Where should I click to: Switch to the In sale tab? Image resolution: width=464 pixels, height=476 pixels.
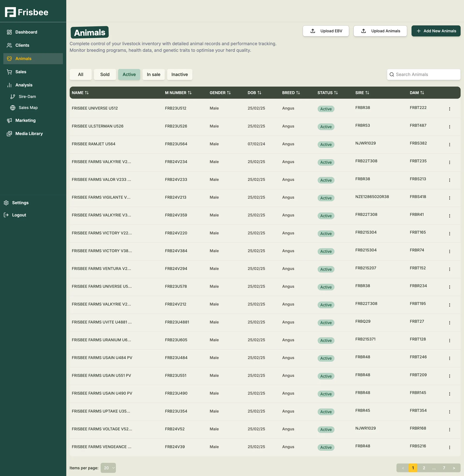pyautogui.click(x=153, y=75)
